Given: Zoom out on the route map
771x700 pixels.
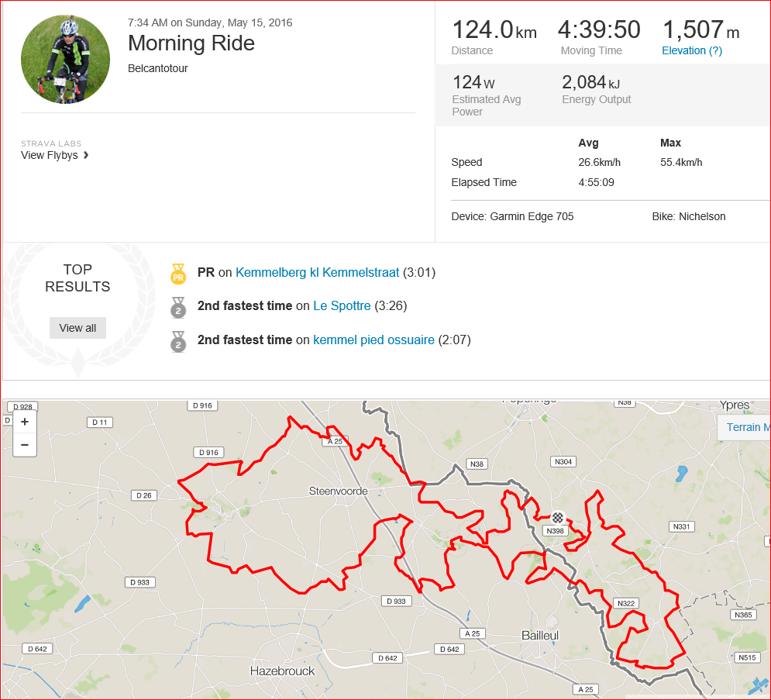Looking at the screenshot, I should click(25, 445).
